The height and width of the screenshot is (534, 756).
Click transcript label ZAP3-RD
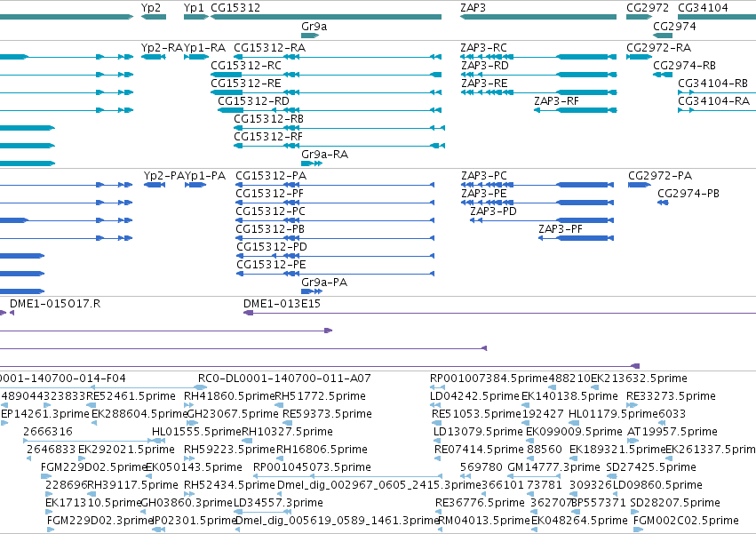click(x=484, y=66)
